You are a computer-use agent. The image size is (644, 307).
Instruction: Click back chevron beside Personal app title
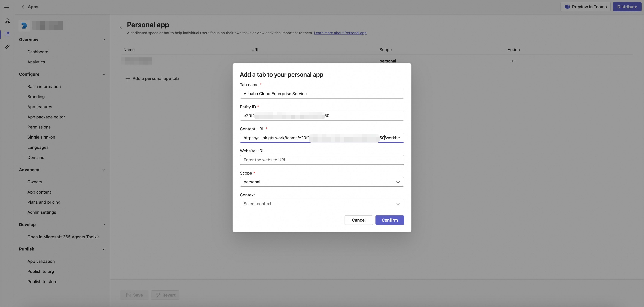click(x=121, y=28)
